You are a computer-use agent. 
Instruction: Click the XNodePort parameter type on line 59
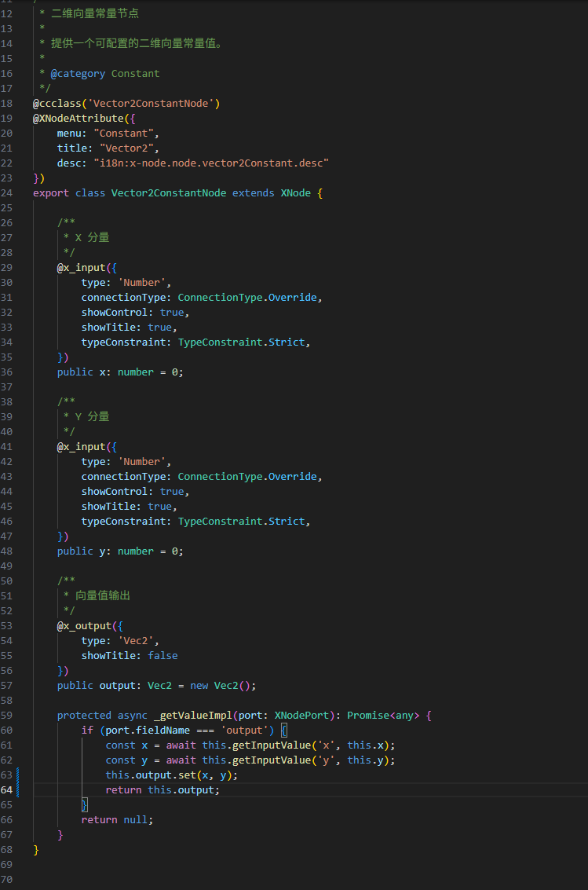[x=301, y=715]
